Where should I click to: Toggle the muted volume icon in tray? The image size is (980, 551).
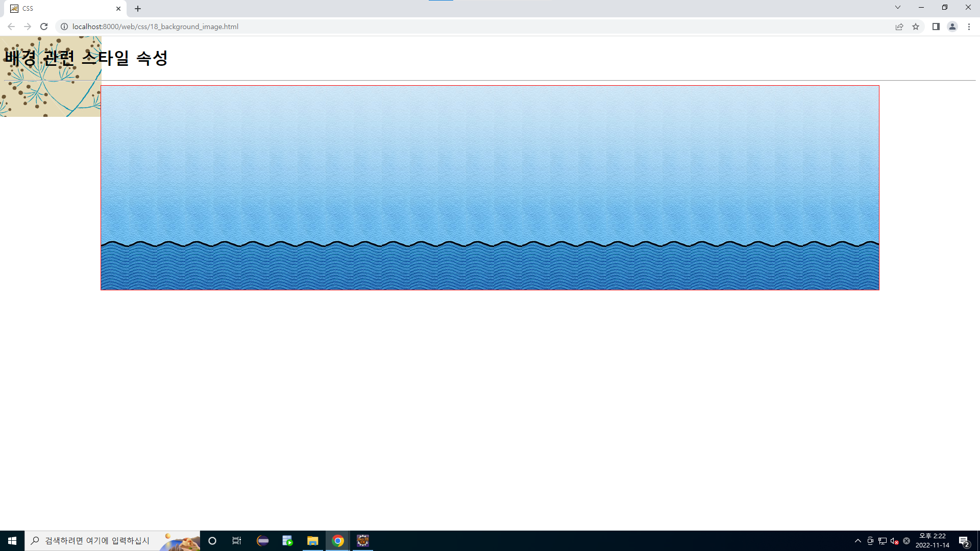tap(894, 541)
